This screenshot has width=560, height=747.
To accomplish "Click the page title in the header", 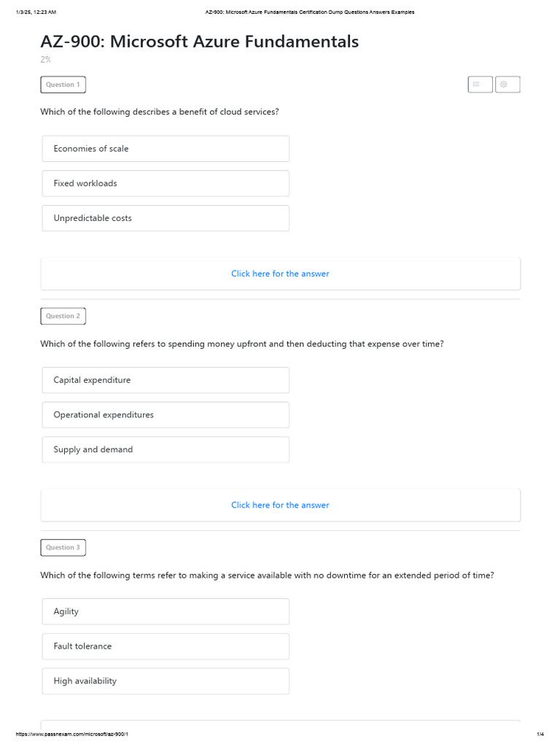I will (x=309, y=12).
